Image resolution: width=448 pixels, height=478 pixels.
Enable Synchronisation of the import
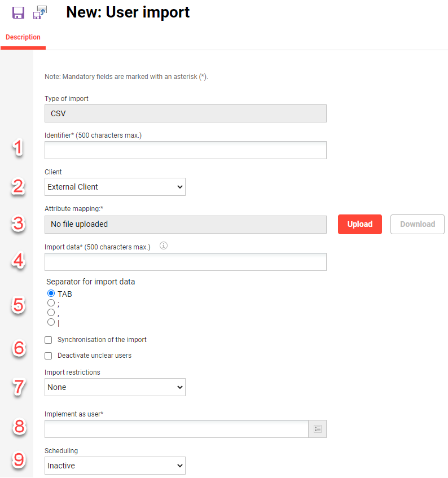coord(48,340)
